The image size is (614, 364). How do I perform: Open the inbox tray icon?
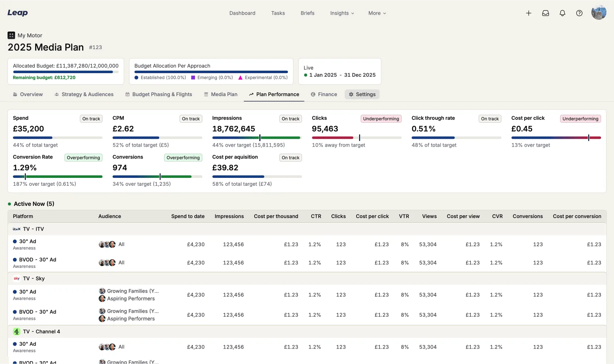[x=545, y=13]
